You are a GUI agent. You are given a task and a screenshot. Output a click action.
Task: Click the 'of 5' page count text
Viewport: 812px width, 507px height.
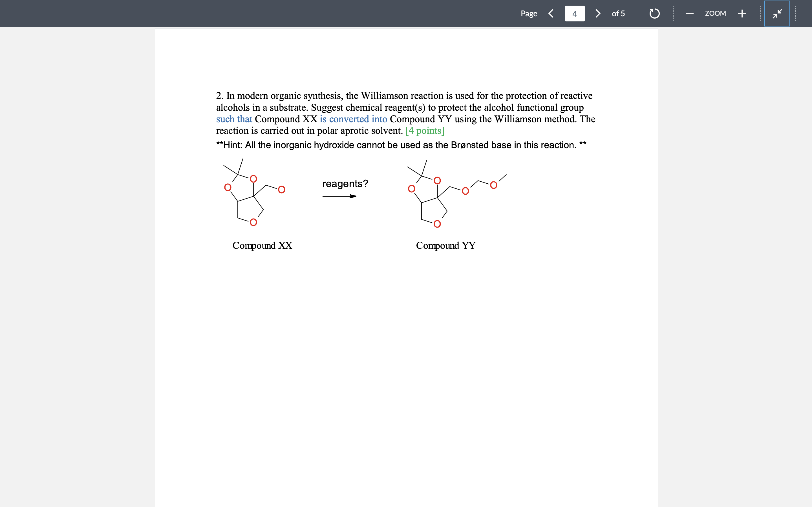click(x=618, y=14)
